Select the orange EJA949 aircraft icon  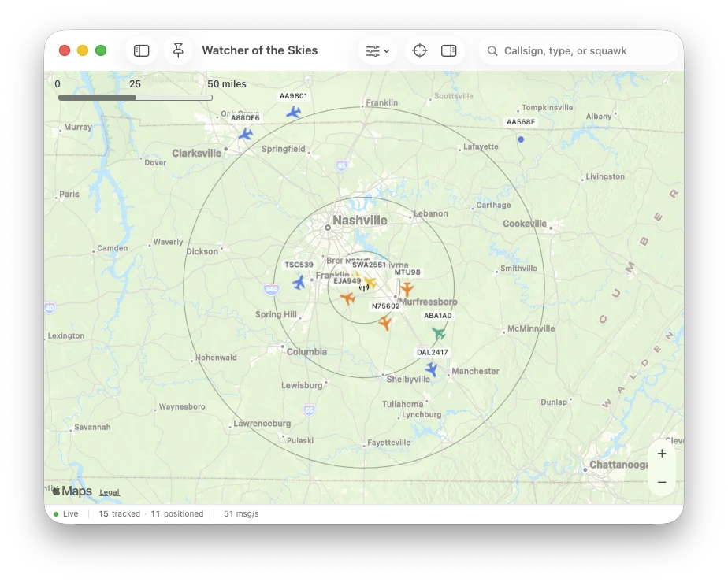(x=347, y=298)
